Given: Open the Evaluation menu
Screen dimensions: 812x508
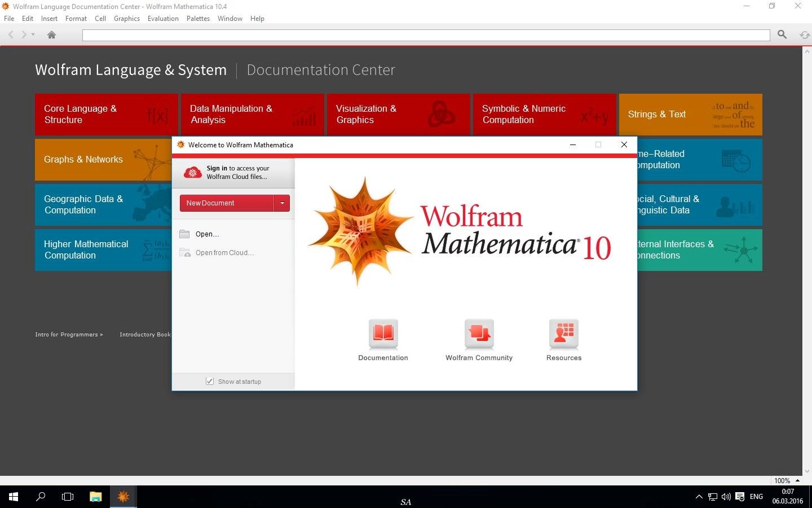Looking at the screenshot, I should [x=163, y=19].
